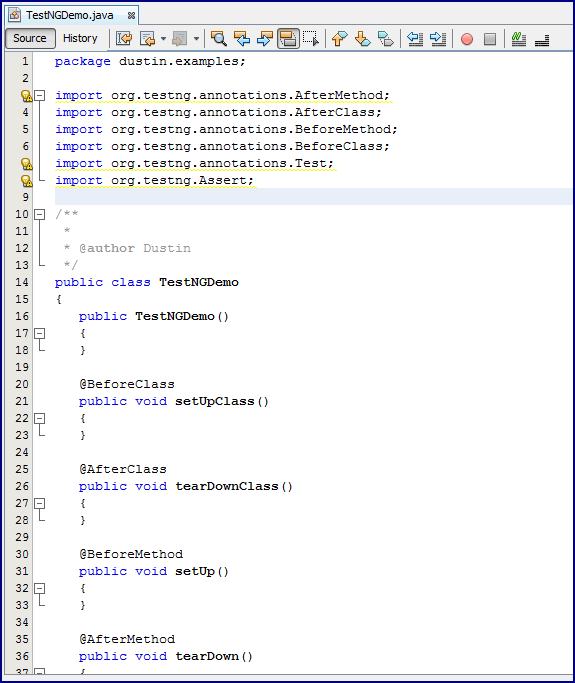Collapse the imports fold block
The image size is (575, 683).
[40, 95]
